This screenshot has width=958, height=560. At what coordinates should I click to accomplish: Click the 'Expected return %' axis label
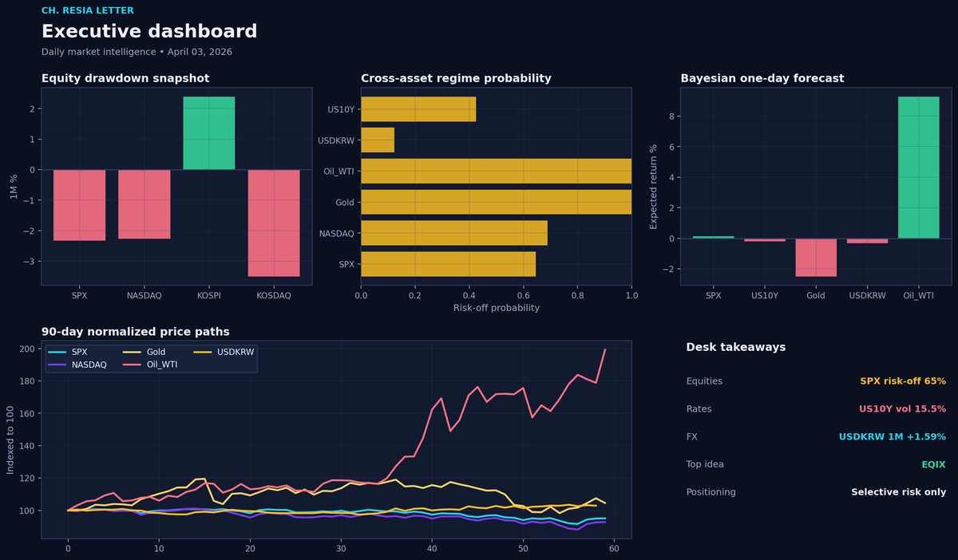[654, 187]
